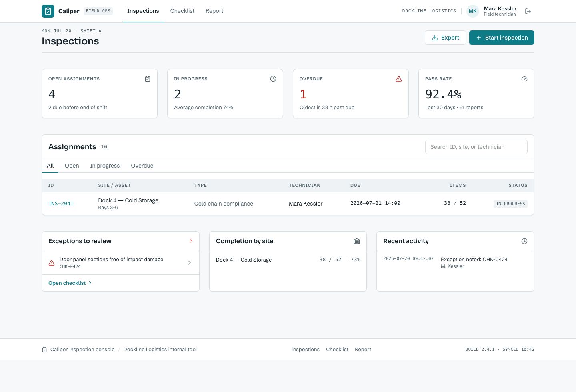Viewport: 576px width, 392px height.
Task: Click the TECHNICIAN column header
Action: [x=304, y=185]
